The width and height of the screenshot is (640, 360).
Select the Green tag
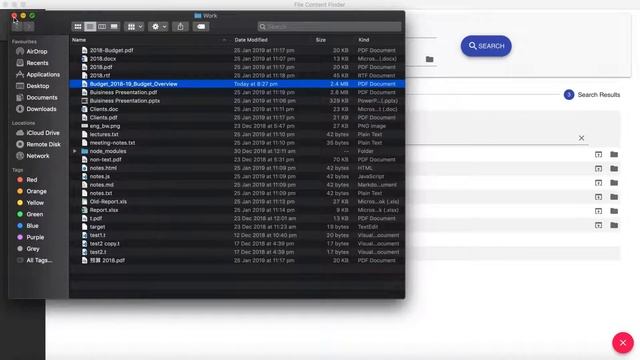30,214
